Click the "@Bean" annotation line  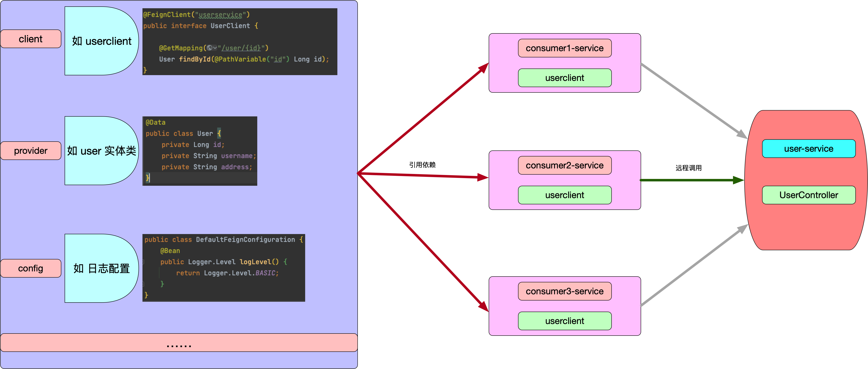170,251
